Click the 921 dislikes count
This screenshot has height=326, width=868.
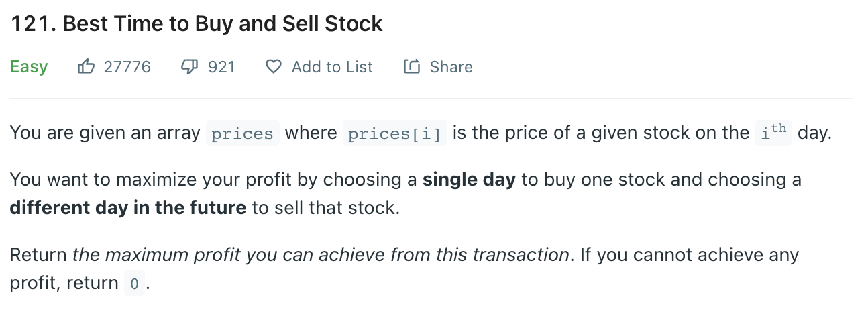[221, 67]
